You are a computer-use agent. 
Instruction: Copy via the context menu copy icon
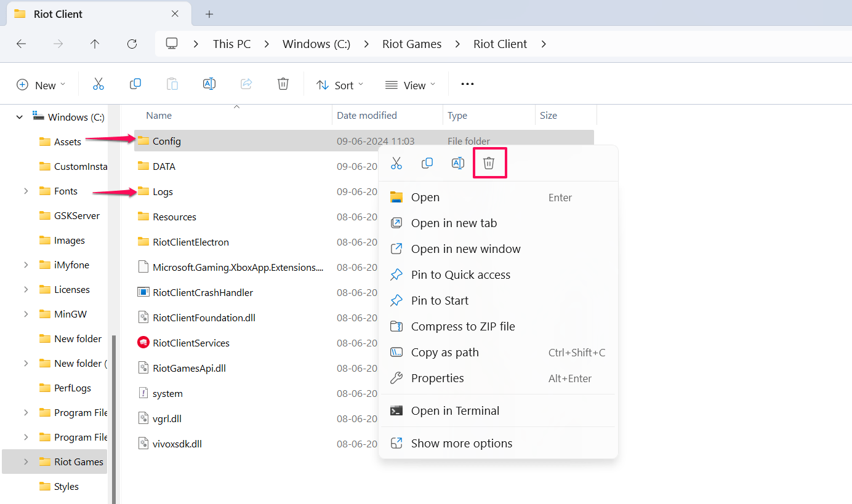click(427, 163)
